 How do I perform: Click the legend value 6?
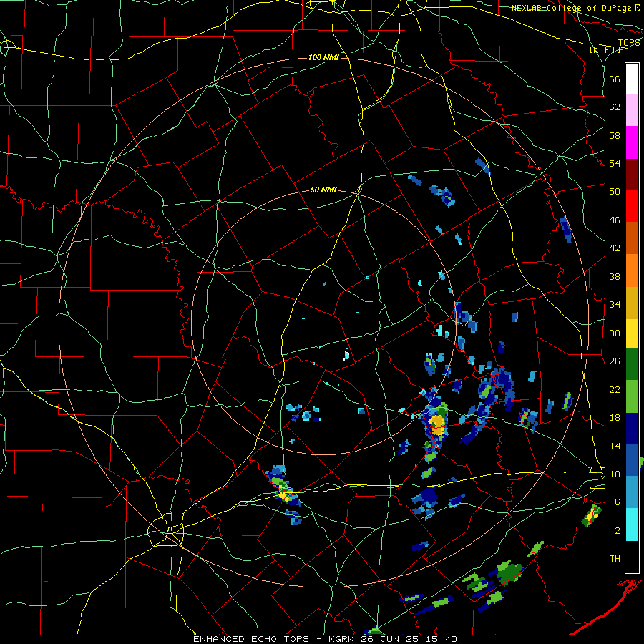click(617, 502)
